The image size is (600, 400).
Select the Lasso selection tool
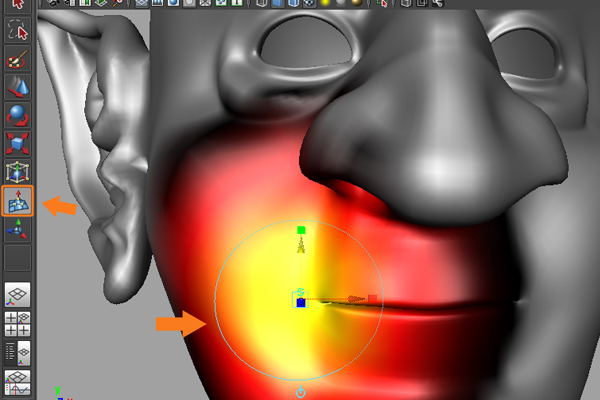click(18, 30)
